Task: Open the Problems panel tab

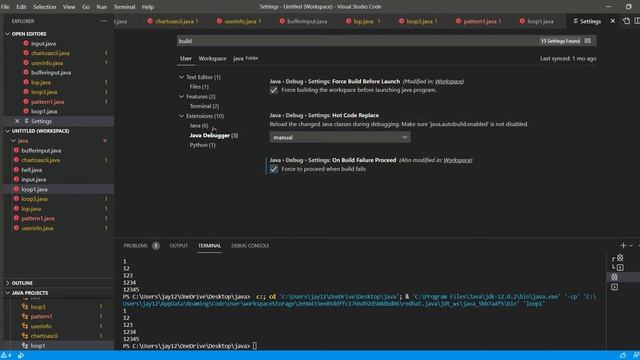Action: pos(141,246)
